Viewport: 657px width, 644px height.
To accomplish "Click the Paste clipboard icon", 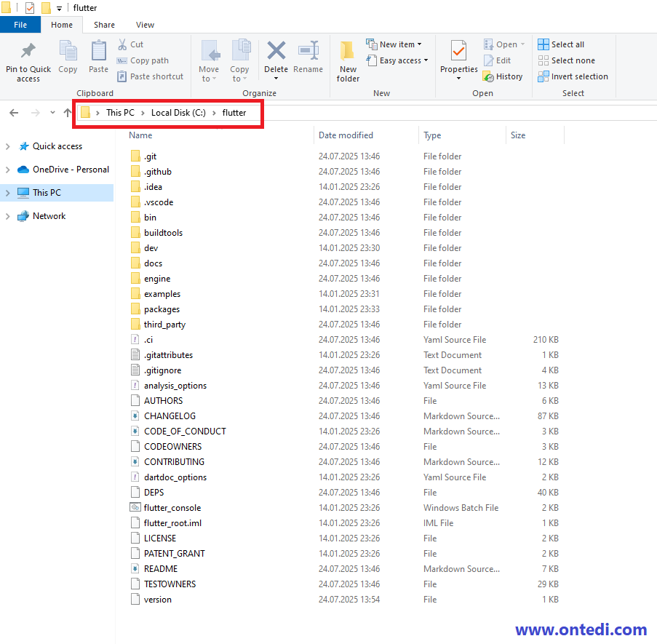I will tap(98, 51).
